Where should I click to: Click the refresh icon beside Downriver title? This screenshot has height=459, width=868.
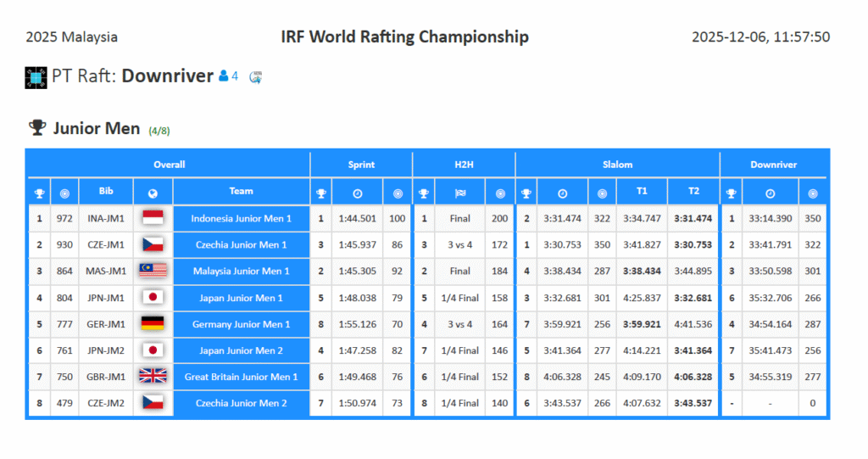[x=255, y=76]
